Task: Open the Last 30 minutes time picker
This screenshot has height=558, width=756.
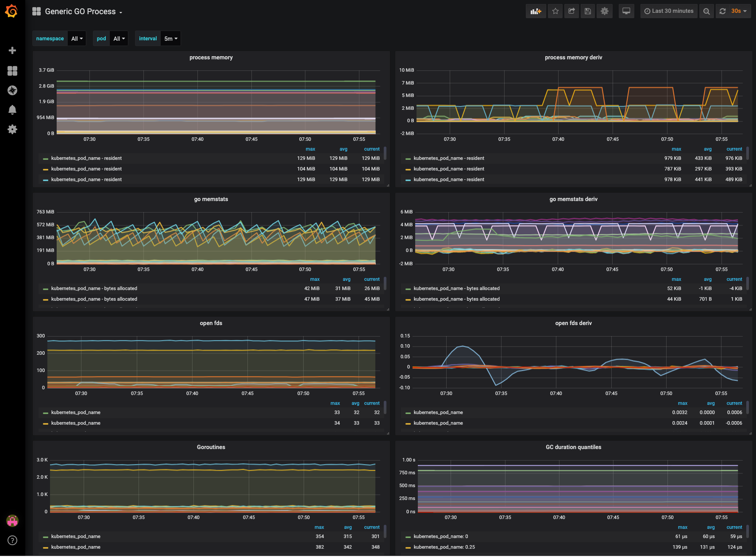Action: coord(669,11)
